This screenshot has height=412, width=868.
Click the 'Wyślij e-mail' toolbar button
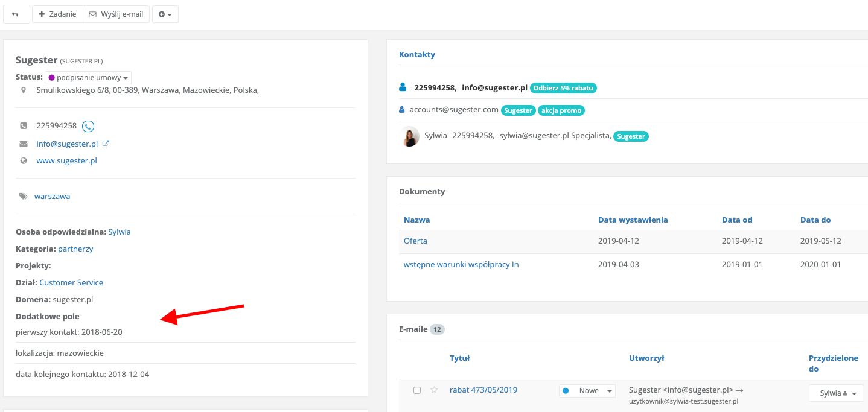coord(116,14)
